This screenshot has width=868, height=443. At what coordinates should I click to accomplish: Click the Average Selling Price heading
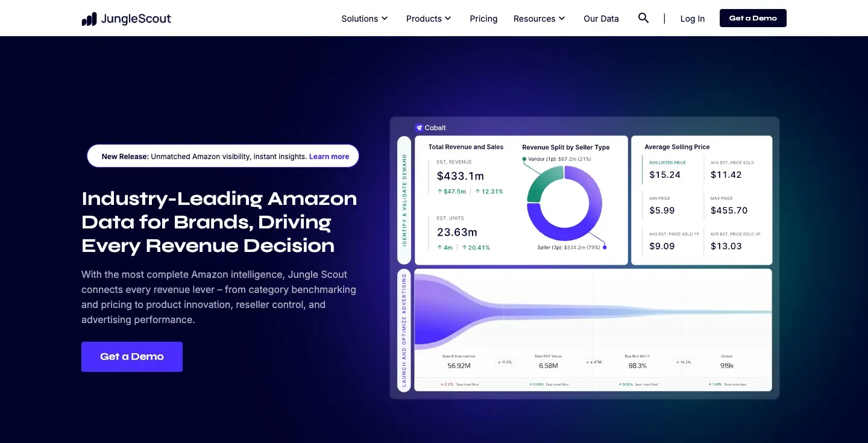coord(677,147)
